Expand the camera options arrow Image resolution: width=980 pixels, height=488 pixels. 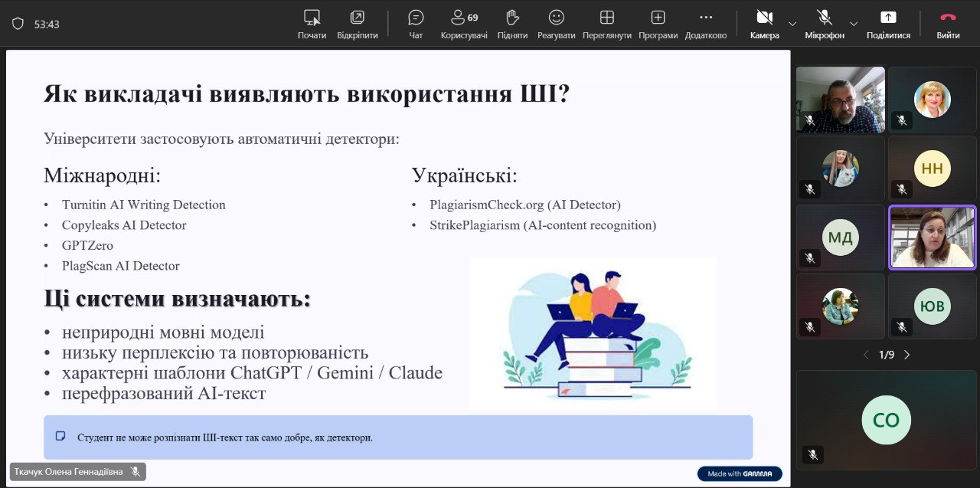pos(792,24)
